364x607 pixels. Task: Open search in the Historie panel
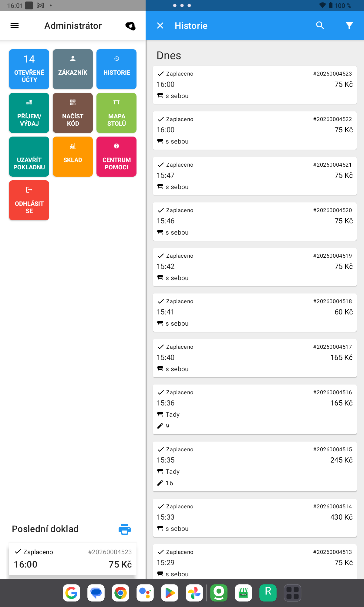[x=320, y=25]
